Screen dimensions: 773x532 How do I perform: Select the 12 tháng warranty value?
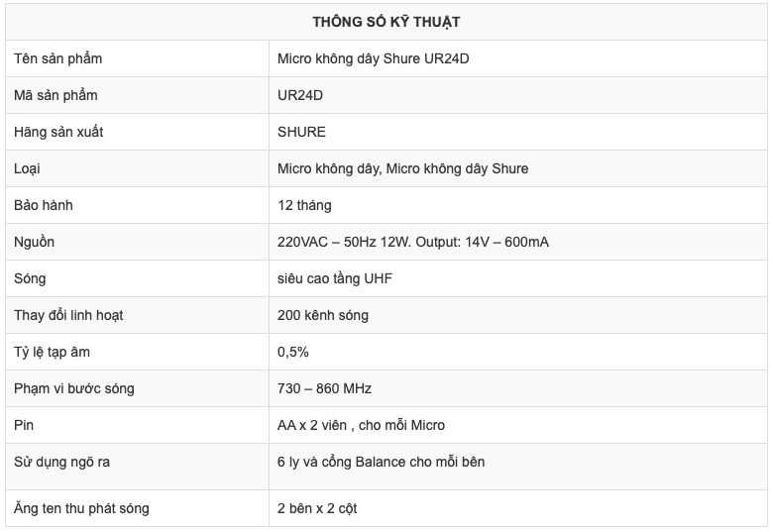click(304, 205)
